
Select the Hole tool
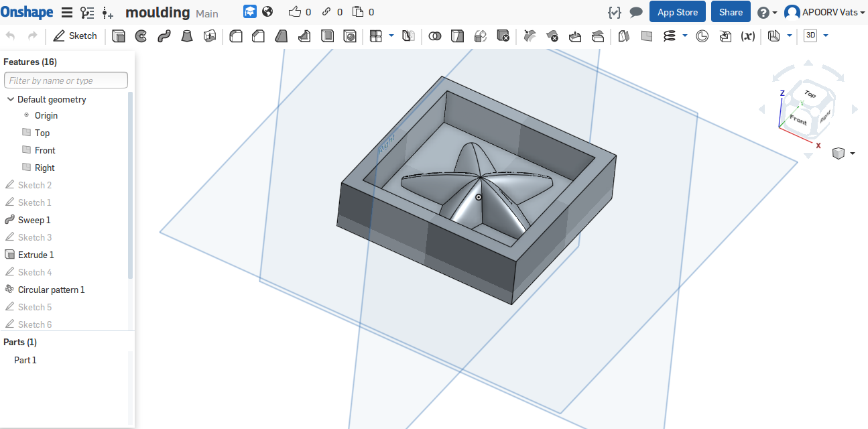pos(350,36)
